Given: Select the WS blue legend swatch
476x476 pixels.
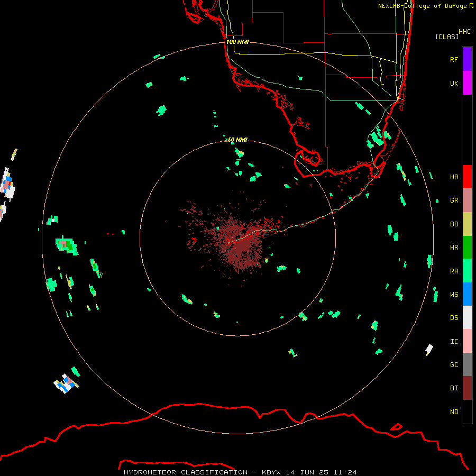Looking at the screenshot, I should pyautogui.click(x=467, y=294).
